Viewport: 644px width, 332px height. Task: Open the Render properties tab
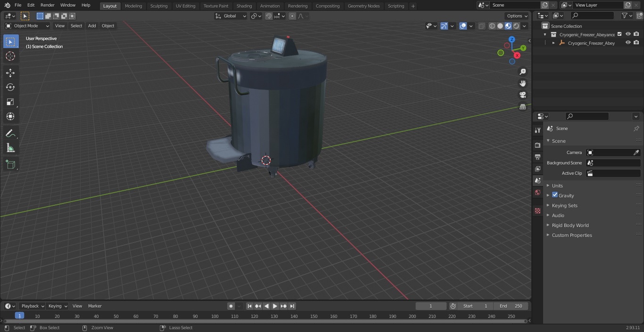[x=537, y=145]
